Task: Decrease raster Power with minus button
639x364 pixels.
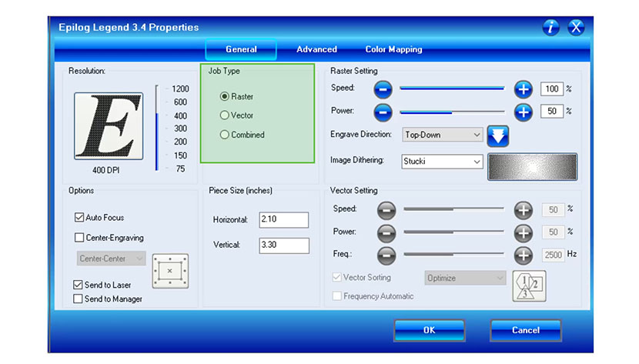Action: click(x=383, y=112)
